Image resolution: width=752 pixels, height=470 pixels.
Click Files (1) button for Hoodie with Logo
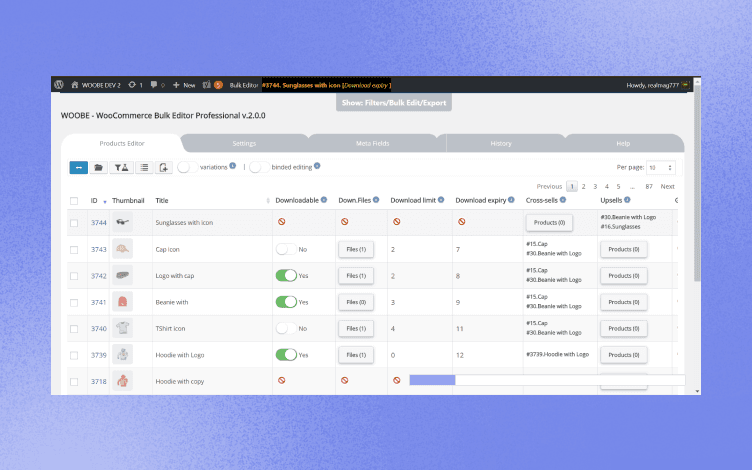coord(356,355)
